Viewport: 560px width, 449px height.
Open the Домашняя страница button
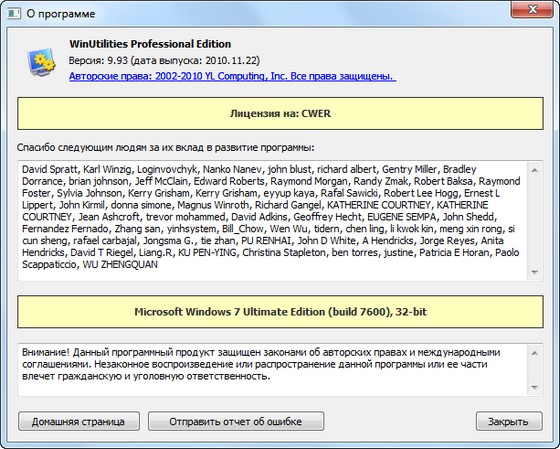pos(79,421)
